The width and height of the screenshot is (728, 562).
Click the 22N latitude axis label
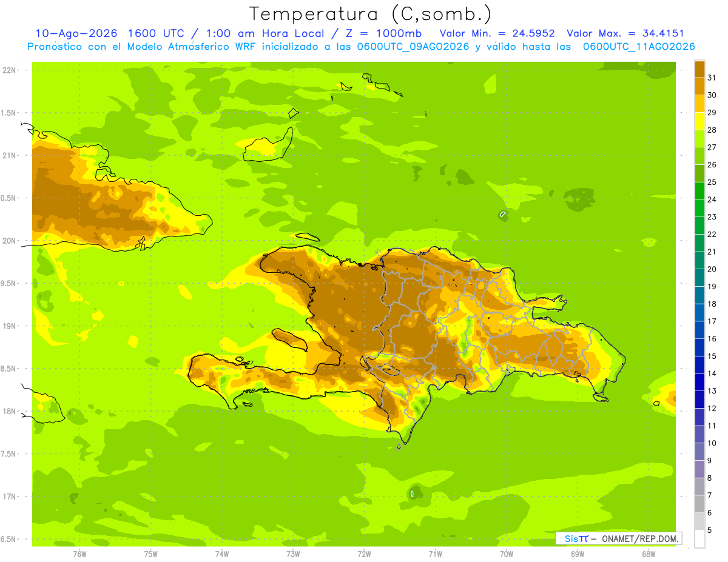point(10,70)
